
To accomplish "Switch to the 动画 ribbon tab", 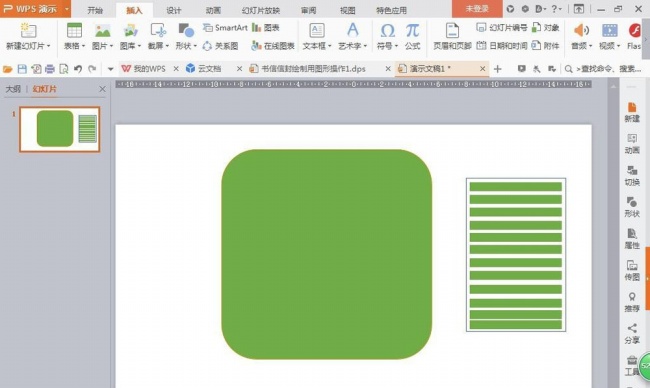I will pos(213,10).
